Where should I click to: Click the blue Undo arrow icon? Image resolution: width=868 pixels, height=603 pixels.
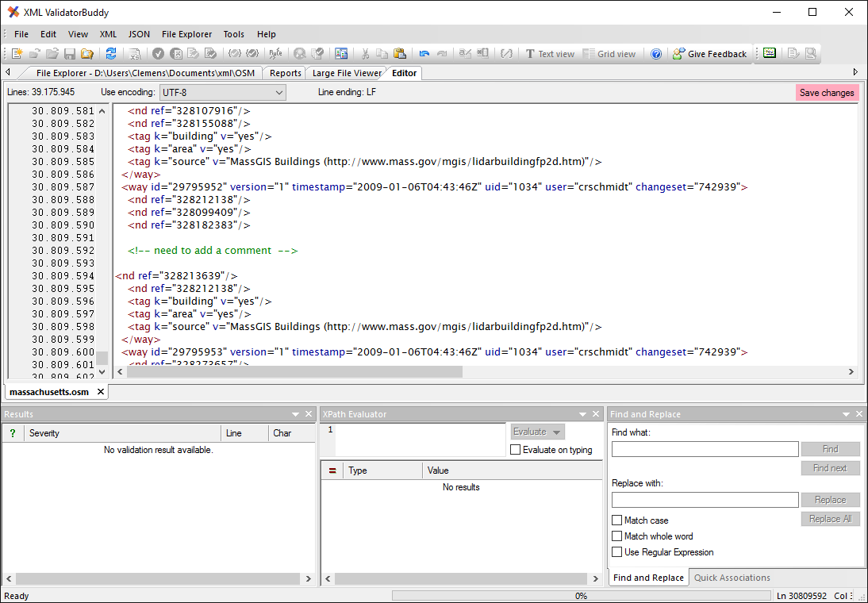(424, 54)
